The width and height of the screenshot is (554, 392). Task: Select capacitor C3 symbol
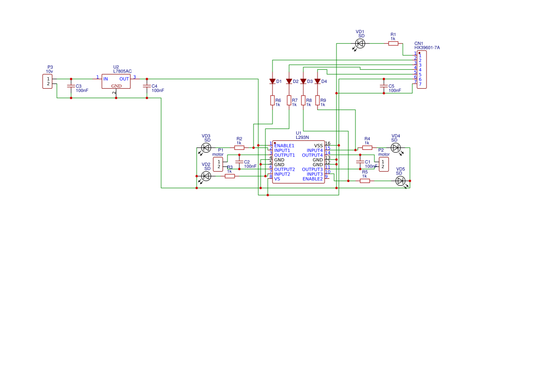[x=72, y=85]
